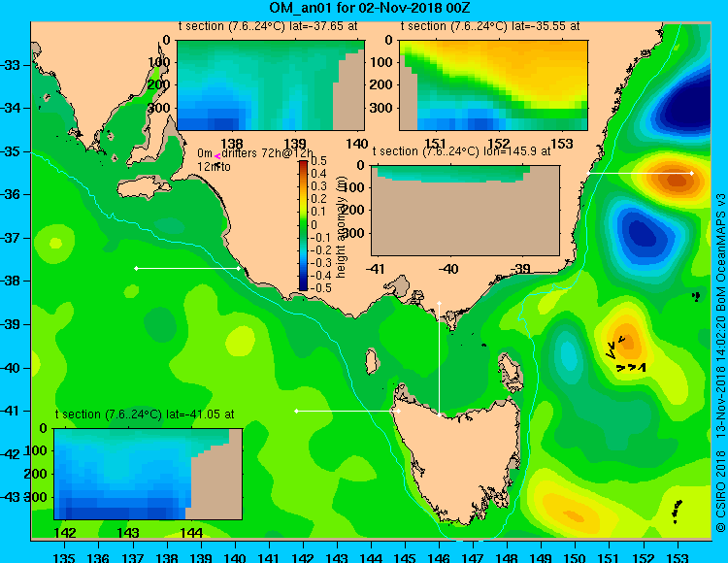The height and width of the screenshot is (563, 728).
Task: Click the yellow-orange eddy southeast of Tasmania near -43.5
Action: [x=573, y=514]
